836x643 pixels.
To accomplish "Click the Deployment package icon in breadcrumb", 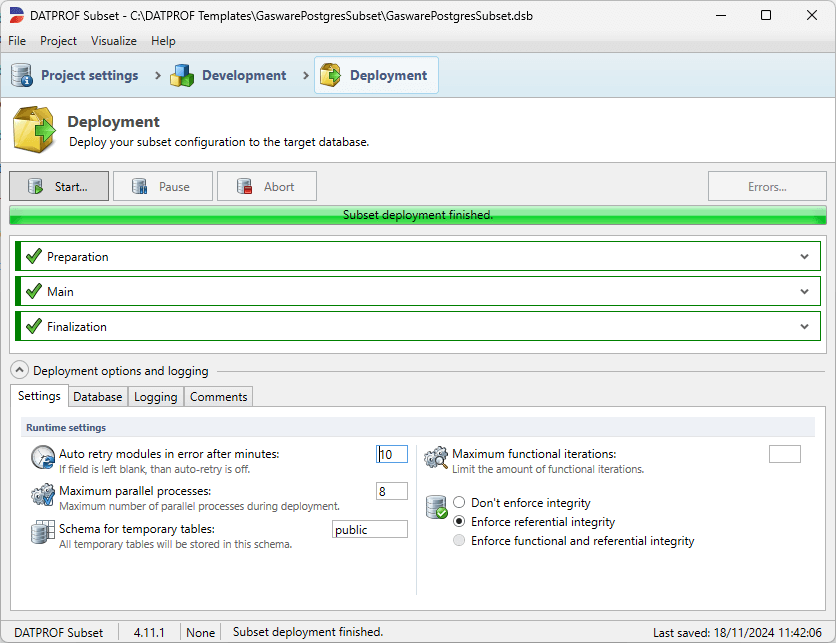I will pos(329,74).
